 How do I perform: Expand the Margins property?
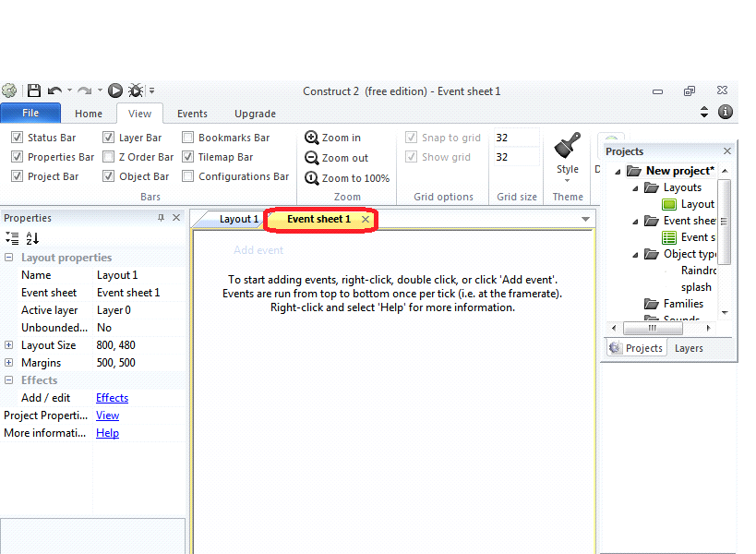[8, 362]
